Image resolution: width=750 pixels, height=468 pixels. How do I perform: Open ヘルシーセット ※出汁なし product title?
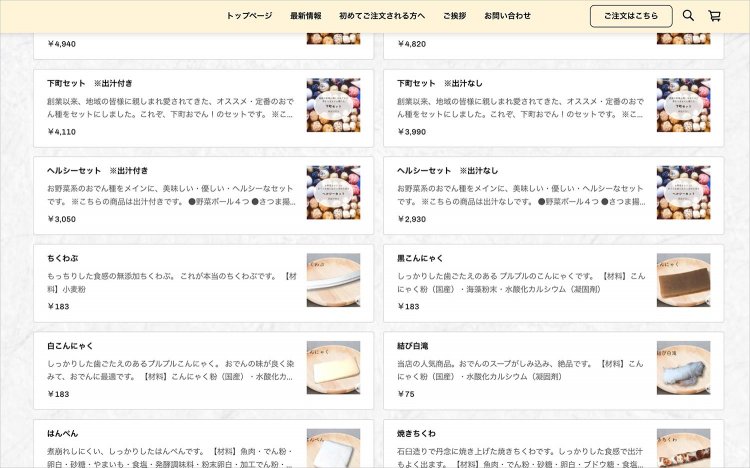point(448,171)
